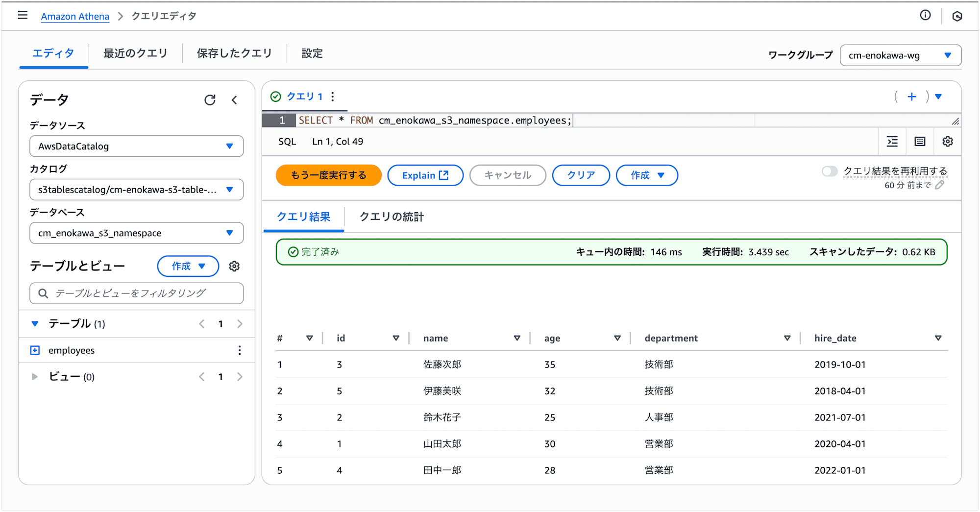The height and width of the screenshot is (512, 980).
Task: Click the search icon in the table filter
Action: click(43, 293)
